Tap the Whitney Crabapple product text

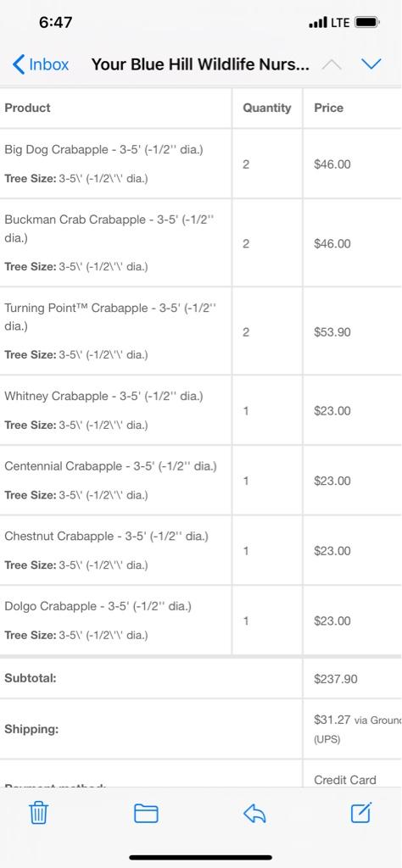[x=103, y=397]
